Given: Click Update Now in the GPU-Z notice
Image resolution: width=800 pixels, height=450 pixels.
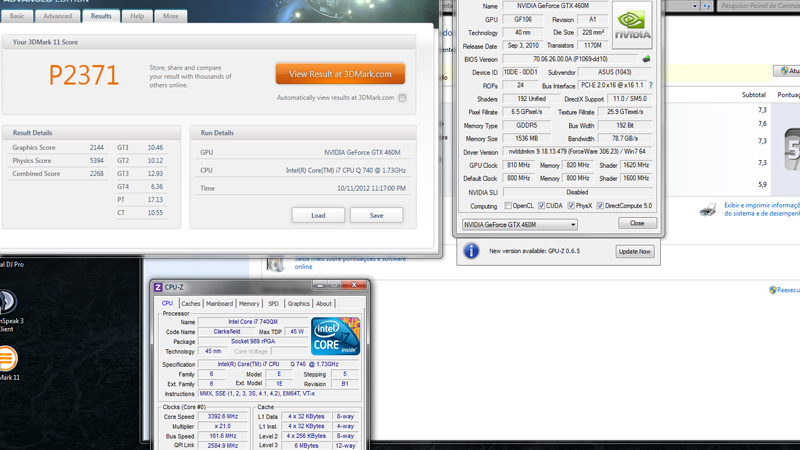Looking at the screenshot, I should [635, 252].
